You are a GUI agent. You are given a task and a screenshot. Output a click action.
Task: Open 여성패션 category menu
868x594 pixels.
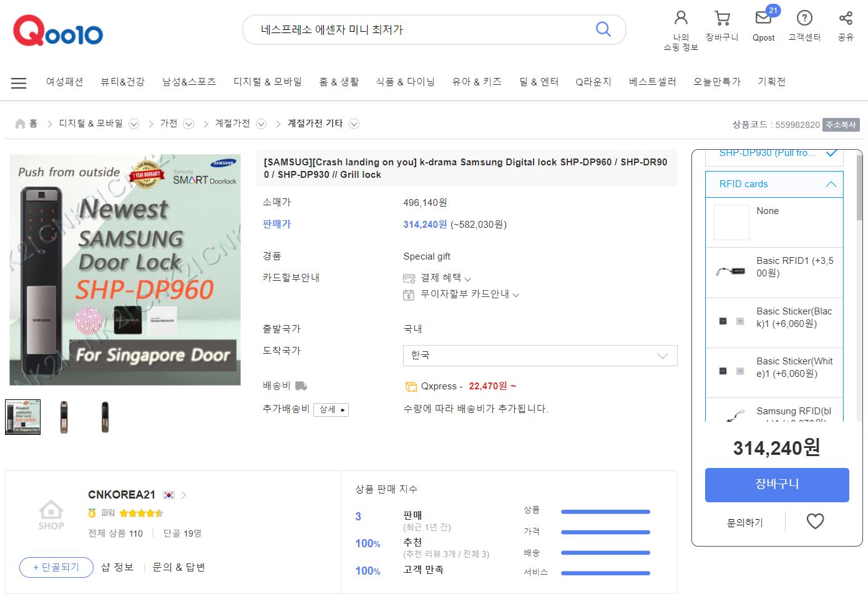[65, 82]
